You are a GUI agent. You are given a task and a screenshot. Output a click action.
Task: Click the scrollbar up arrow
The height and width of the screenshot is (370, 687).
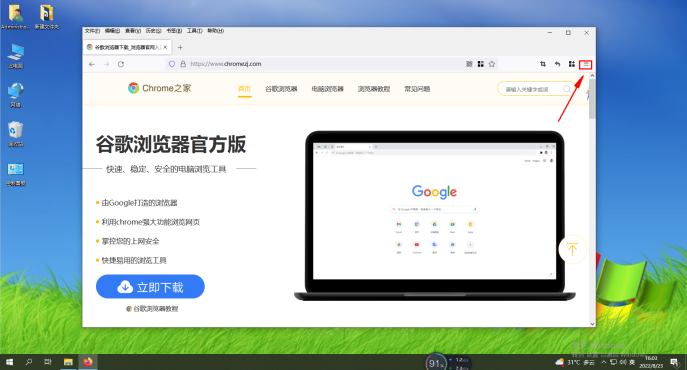[x=592, y=75]
